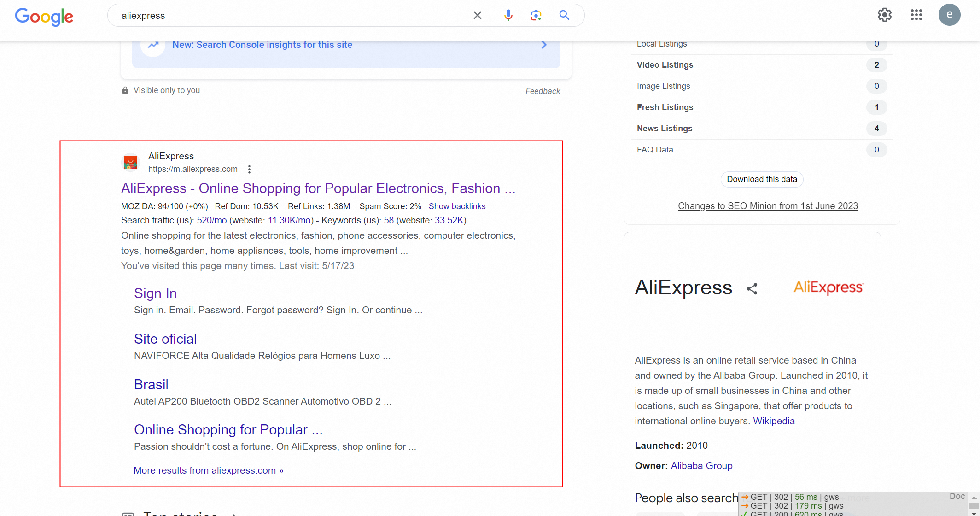Open the Sign In sitelink
This screenshot has height=516, width=980.
tap(155, 293)
